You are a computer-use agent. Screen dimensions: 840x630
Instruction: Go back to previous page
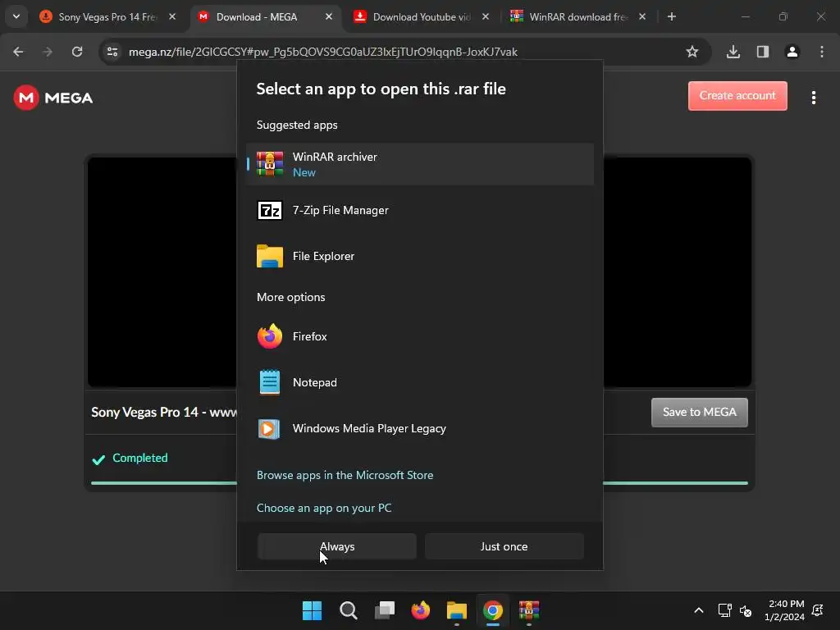tap(18, 52)
